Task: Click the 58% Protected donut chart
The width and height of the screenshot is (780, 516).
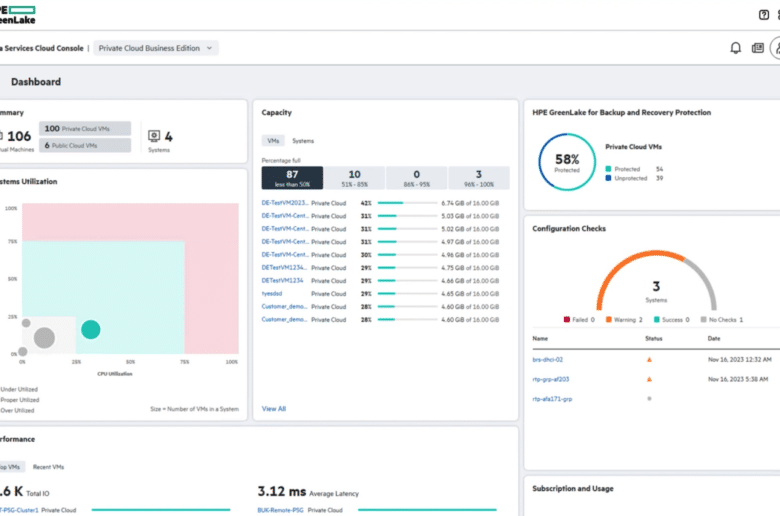Action: click(567, 162)
